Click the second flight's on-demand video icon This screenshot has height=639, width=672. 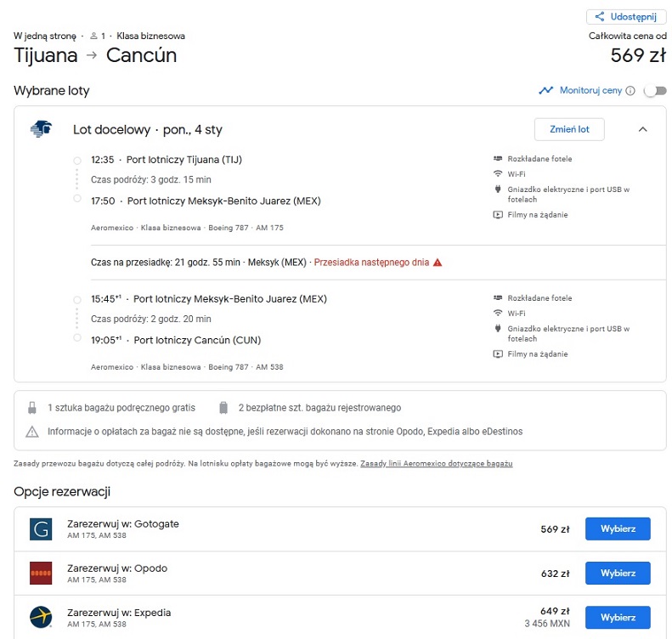(x=498, y=354)
